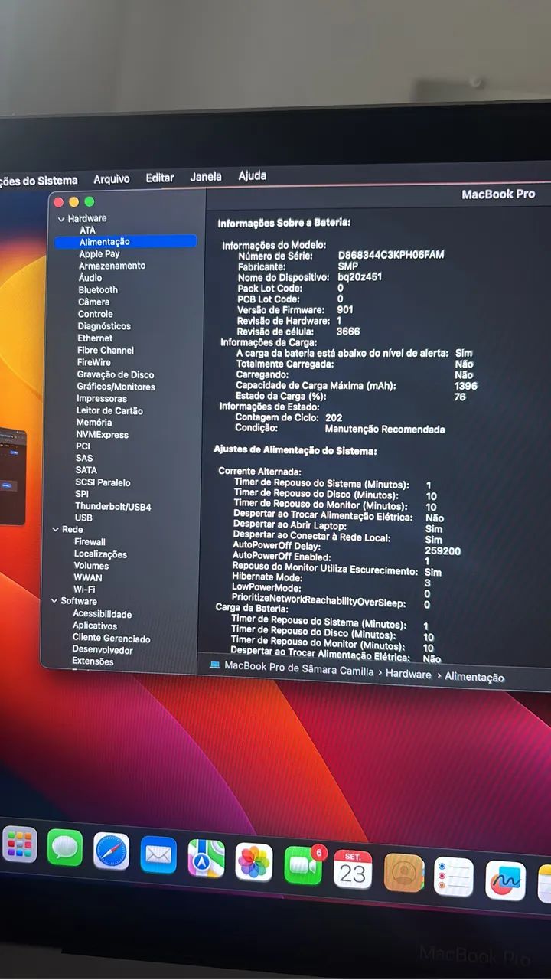Select Memória in the sidebar
The width and height of the screenshot is (551, 980).
[x=94, y=422]
